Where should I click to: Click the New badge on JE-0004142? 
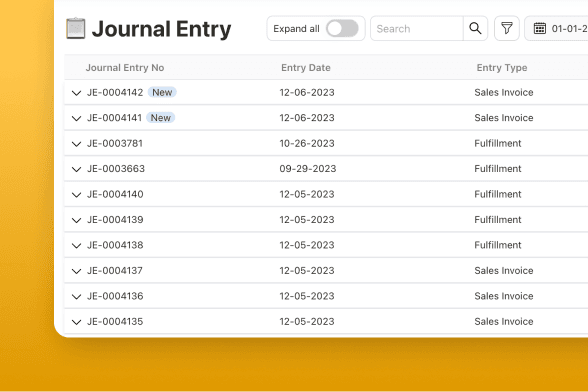click(x=162, y=92)
